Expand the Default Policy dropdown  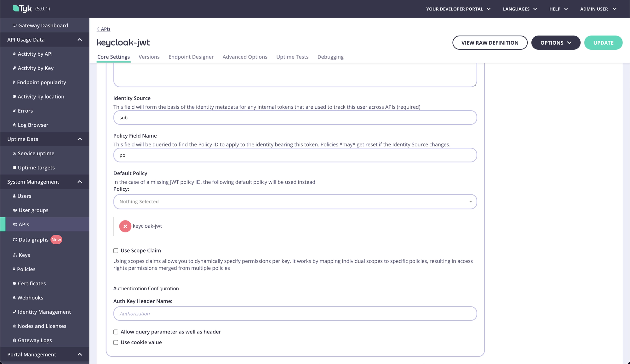tap(295, 202)
